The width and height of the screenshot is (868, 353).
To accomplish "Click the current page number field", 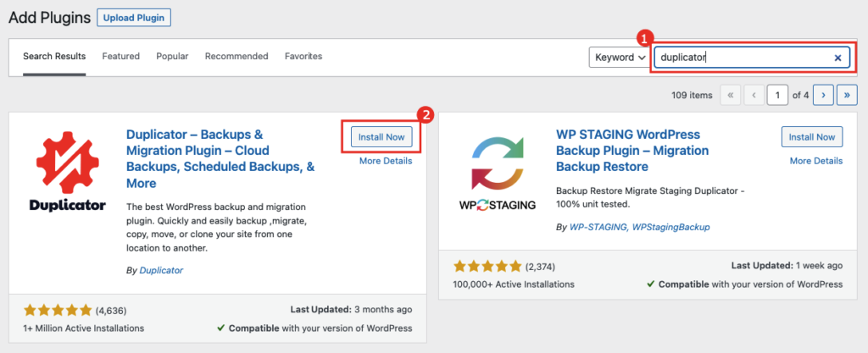I will [x=778, y=95].
